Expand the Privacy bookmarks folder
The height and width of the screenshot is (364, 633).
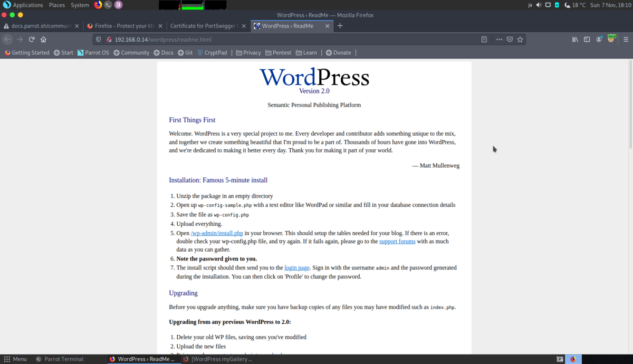coord(248,53)
